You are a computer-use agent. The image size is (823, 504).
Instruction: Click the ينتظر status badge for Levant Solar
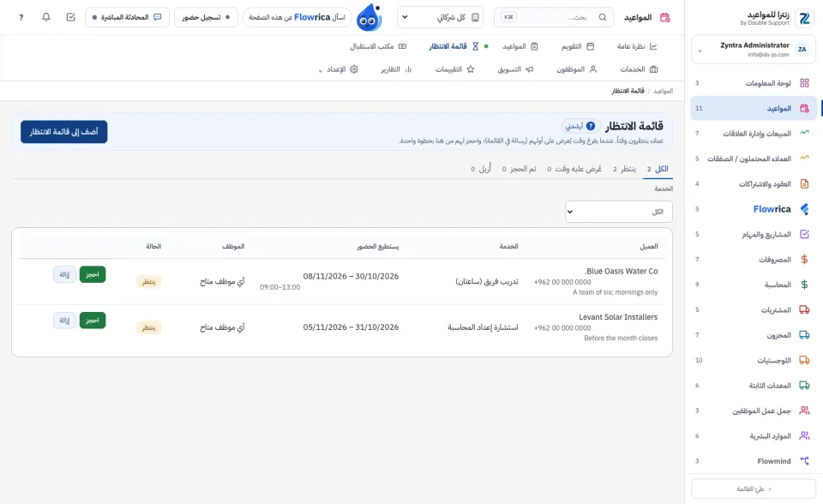pyautogui.click(x=148, y=327)
